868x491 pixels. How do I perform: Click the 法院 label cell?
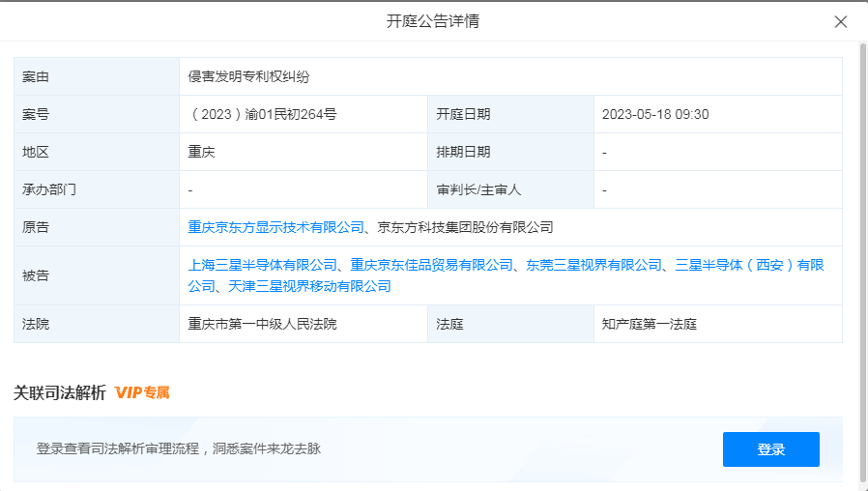[97, 324]
